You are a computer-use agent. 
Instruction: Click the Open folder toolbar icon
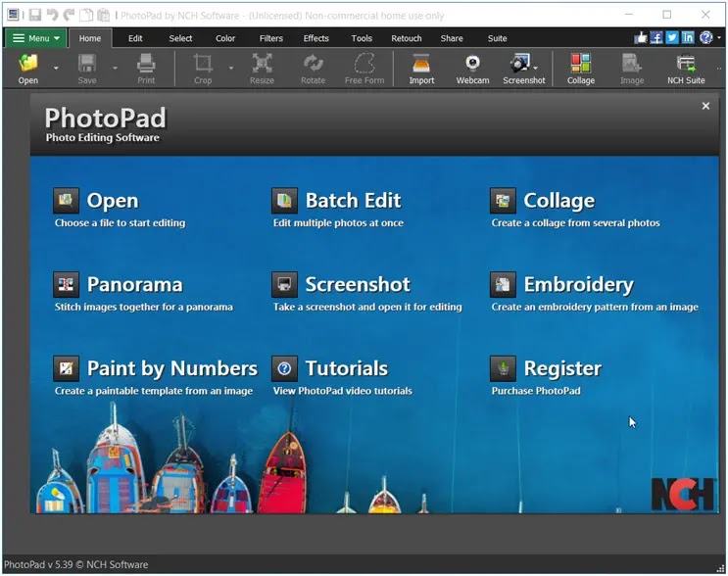click(28, 63)
